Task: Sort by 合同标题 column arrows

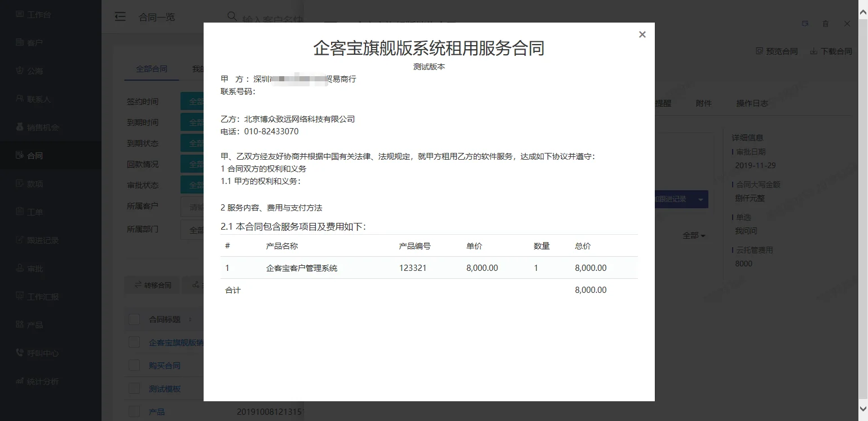Action: [190, 319]
